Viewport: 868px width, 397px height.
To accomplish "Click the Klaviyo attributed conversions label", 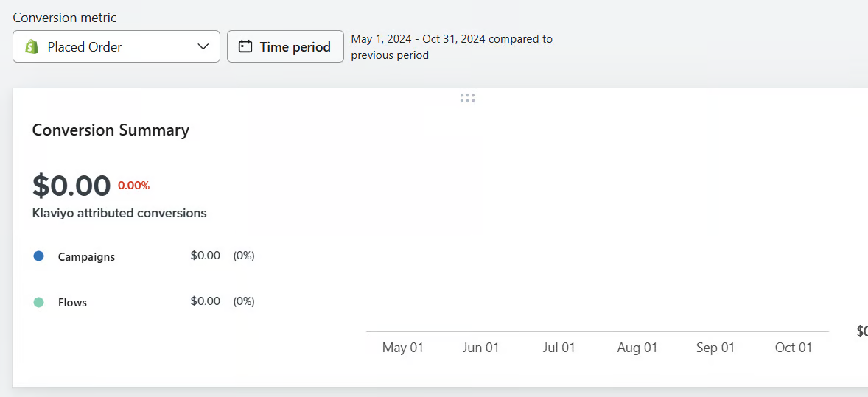I will (x=119, y=213).
